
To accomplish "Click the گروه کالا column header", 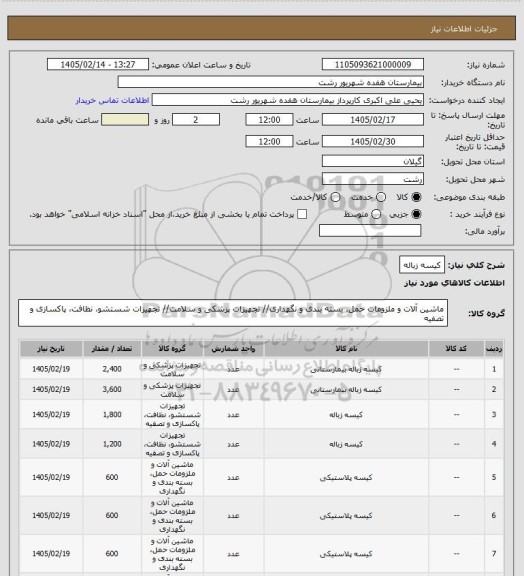I will 172,349.
